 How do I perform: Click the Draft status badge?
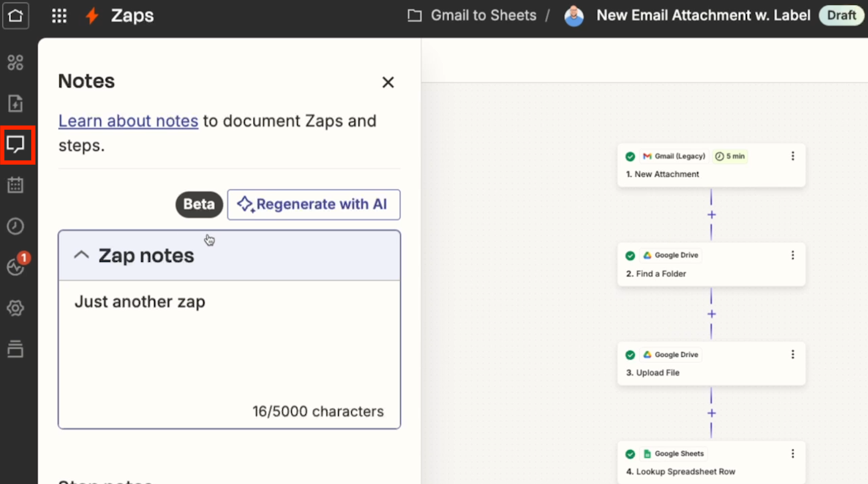click(x=841, y=15)
